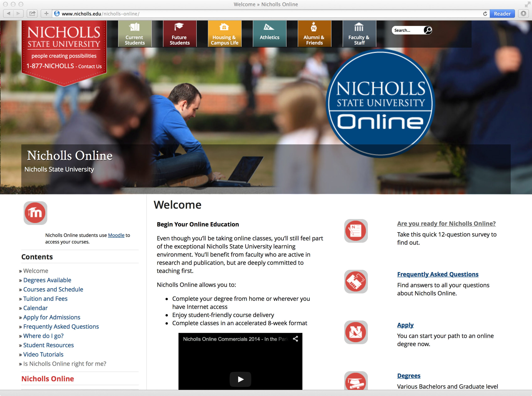Click the browser reload icon
Screen dimensions: 532x396
point(485,14)
